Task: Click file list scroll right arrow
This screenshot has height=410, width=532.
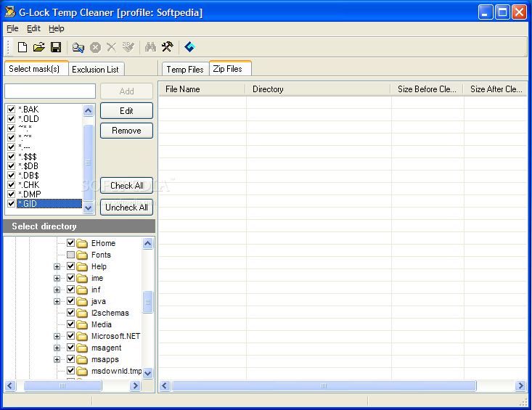Action: [520, 385]
